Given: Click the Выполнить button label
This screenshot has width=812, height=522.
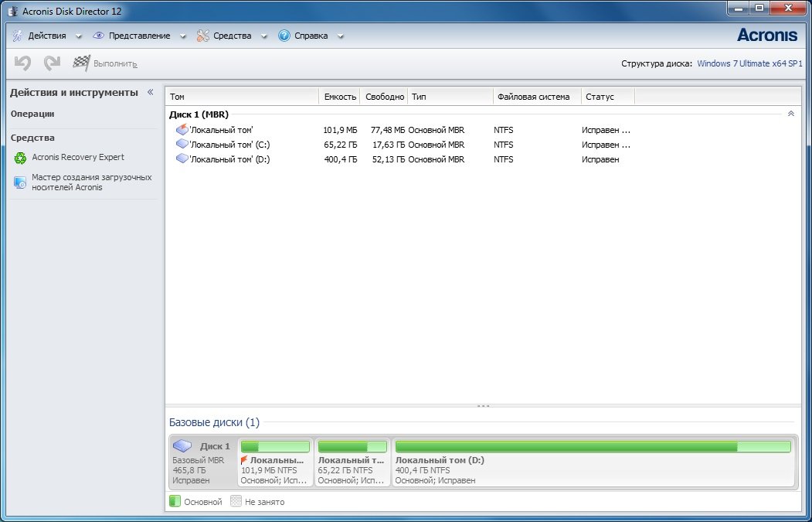Looking at the screenshot, I should tap(115, 63).
